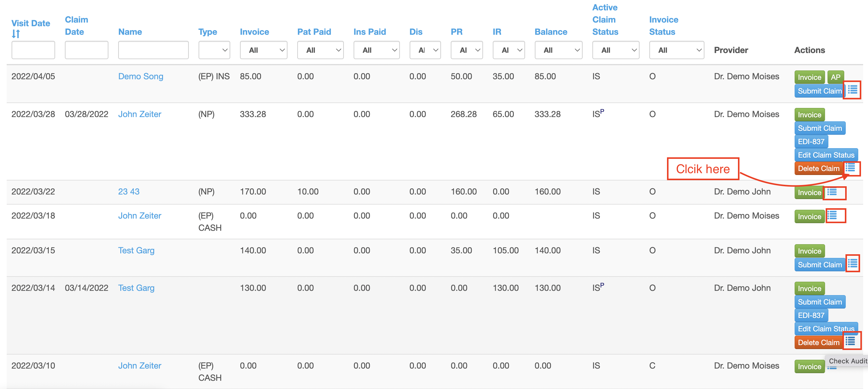Click Invoice button on 2022/03/10 row
This screenshot has width=868, height=389.
[x=809, y=366]
